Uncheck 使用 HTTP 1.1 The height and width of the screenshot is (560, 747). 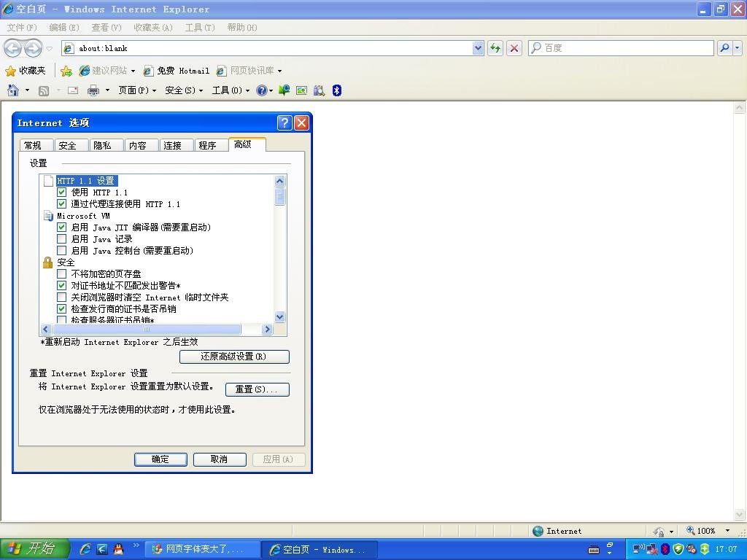[x=62, y=192]
